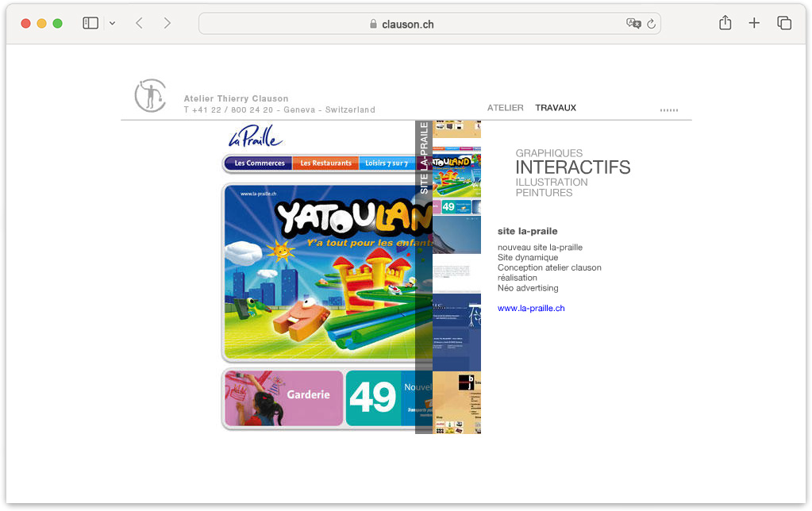The height and width of the screenshot is (511, 812).
Task: Go back with the left arrow
Action: (139, 23)
